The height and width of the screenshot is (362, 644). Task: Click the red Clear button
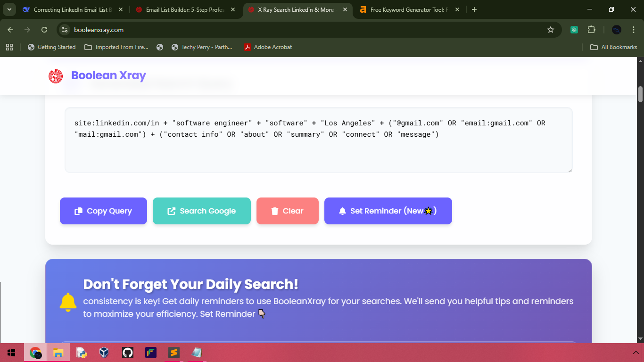288,211
